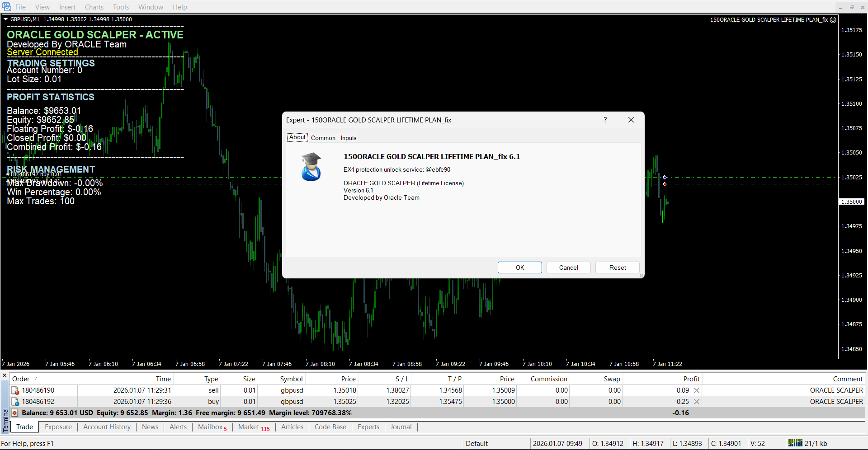Close buy order 180486192 with X icon
The height and width of the screenshot is (450, 868).
(x=697, y=402)
